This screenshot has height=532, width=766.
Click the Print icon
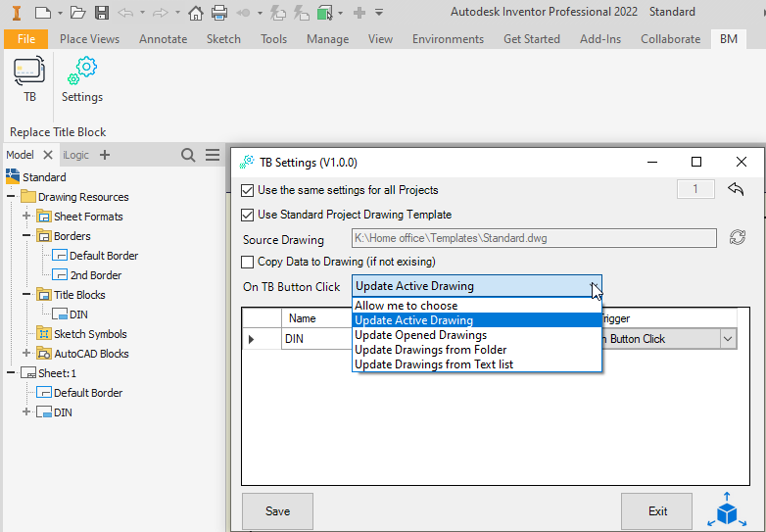[219, 12]
